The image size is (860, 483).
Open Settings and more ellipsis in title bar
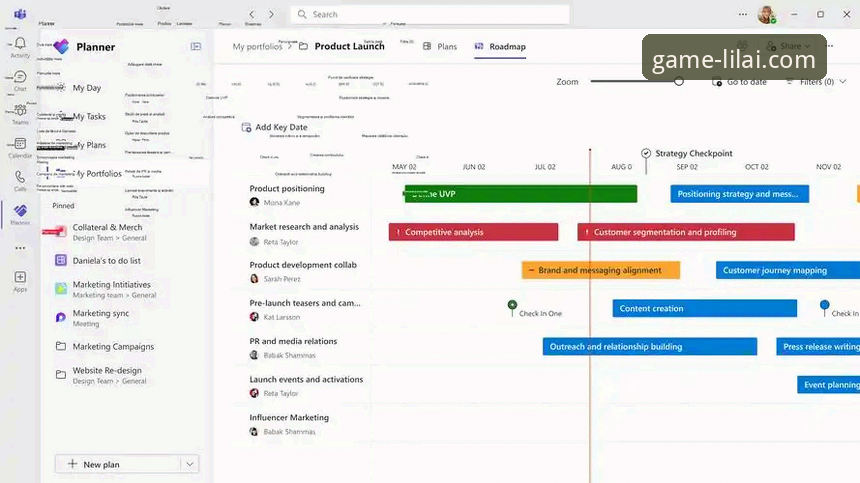click(743, 14)
